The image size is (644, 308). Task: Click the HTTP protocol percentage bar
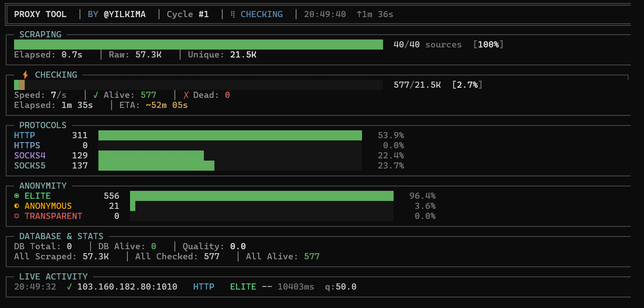click(x=230, y=136)
